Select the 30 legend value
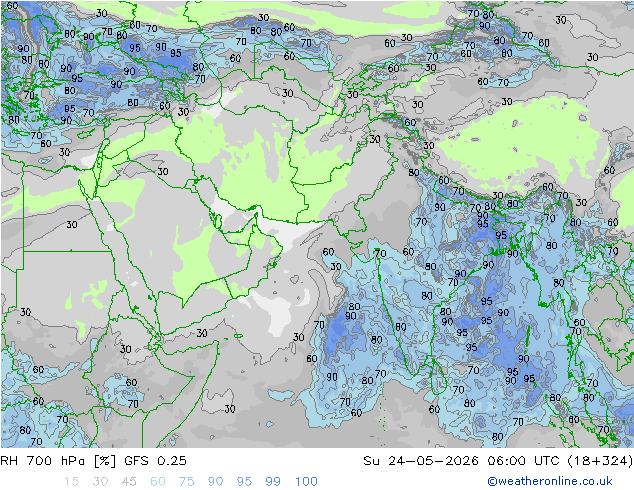Viewport: 634px width, 490px height. pos(100,482)
